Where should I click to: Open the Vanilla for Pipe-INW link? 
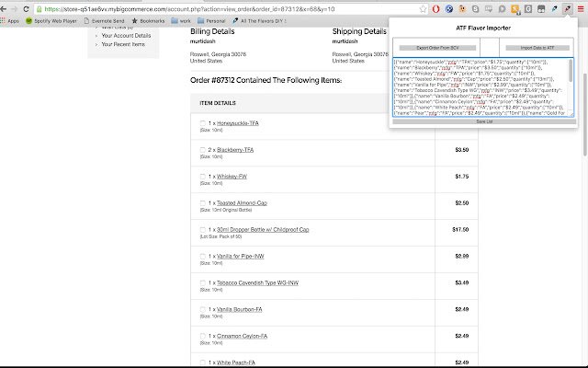point(241,257)
